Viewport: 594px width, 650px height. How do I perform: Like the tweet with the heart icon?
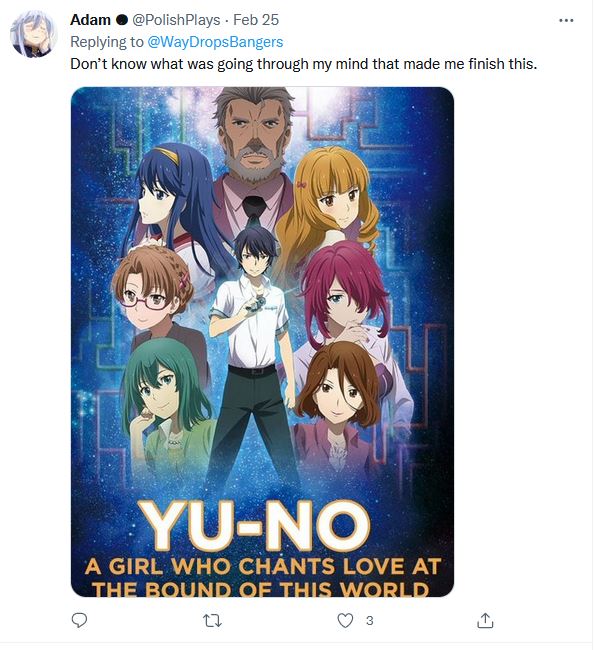pyautogui.click(x=345, y=621)
